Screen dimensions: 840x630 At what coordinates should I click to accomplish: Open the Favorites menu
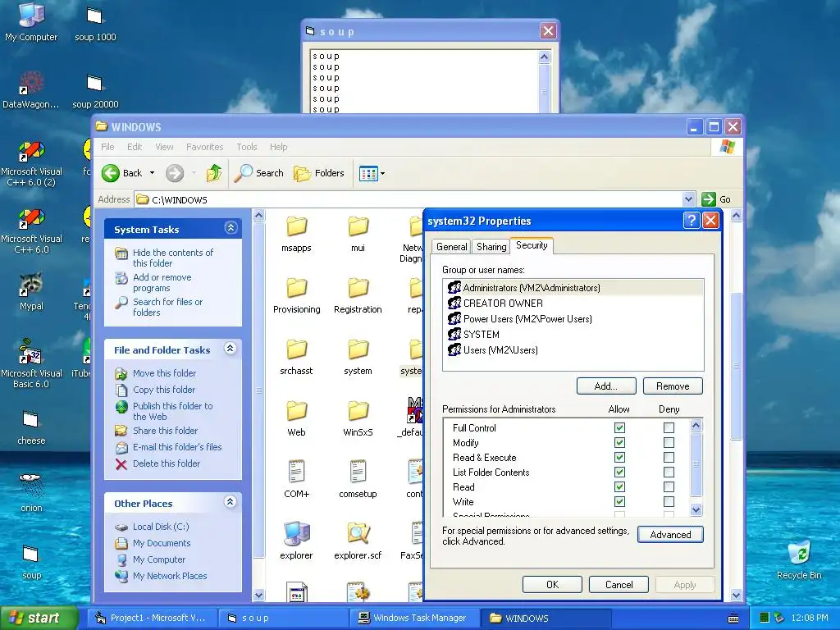tap(204, 147)
